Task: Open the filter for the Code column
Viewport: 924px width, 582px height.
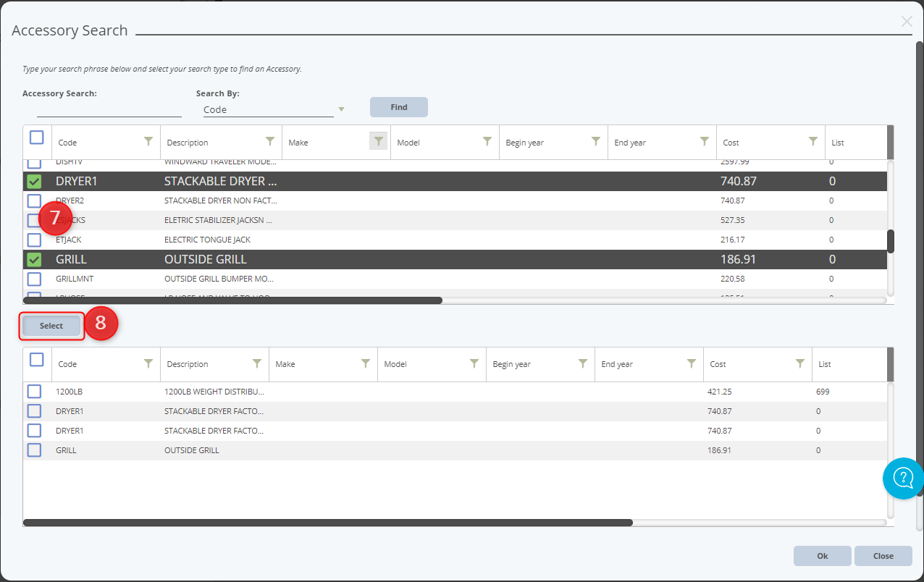Action: [148, 142]
